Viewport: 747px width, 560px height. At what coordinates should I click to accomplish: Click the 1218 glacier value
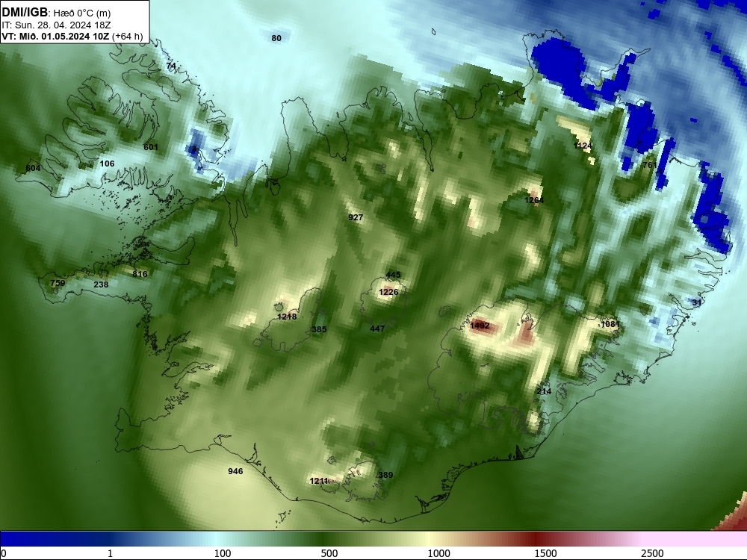point(287,317)
